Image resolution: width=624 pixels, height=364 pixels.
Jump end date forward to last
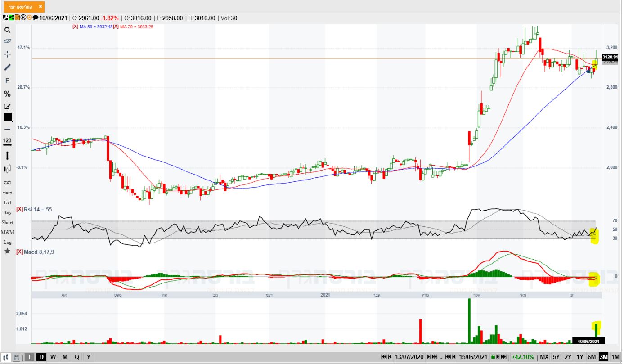pos(504,357)
